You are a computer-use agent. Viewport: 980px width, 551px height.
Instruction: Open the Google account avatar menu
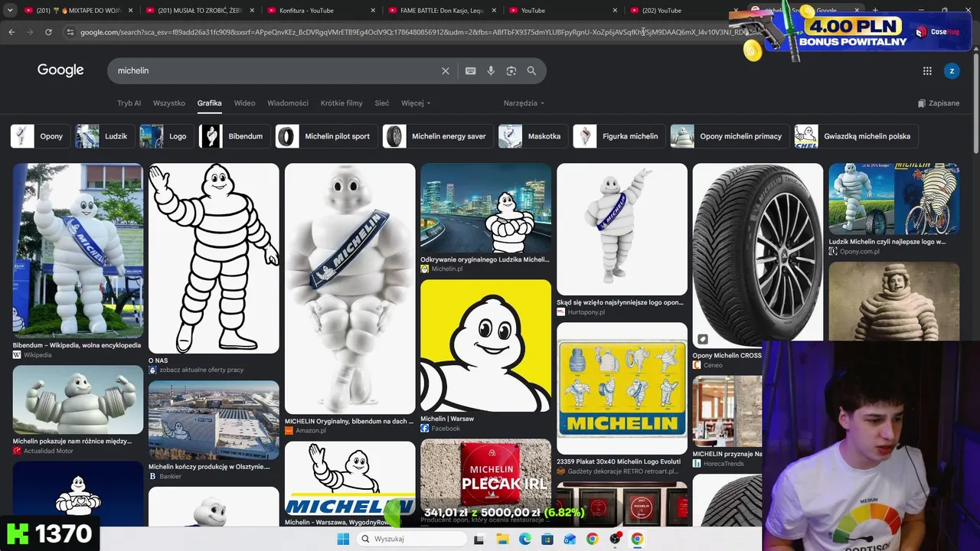click(x=952, y=71)
